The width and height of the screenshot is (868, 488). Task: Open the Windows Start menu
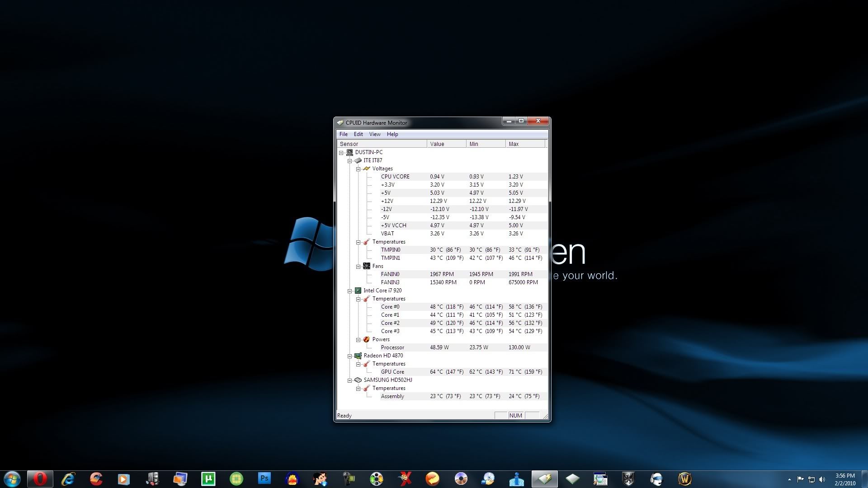[12, 479]
